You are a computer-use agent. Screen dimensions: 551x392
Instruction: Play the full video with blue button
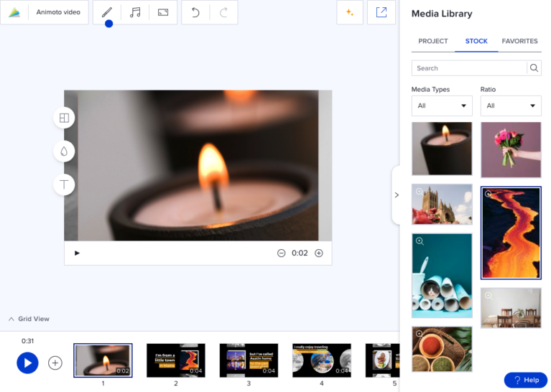tap(27, 363)
